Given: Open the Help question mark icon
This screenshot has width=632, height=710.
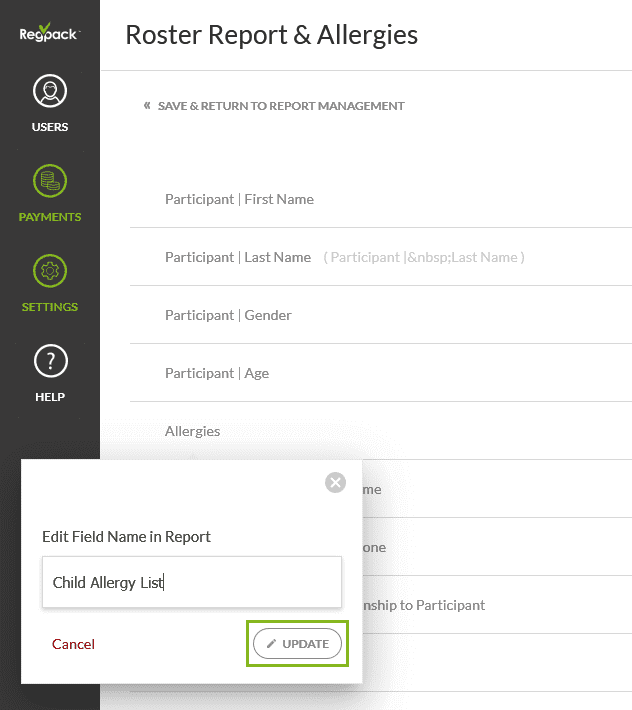Looking at the screenshot, I should tap(50, 361).
